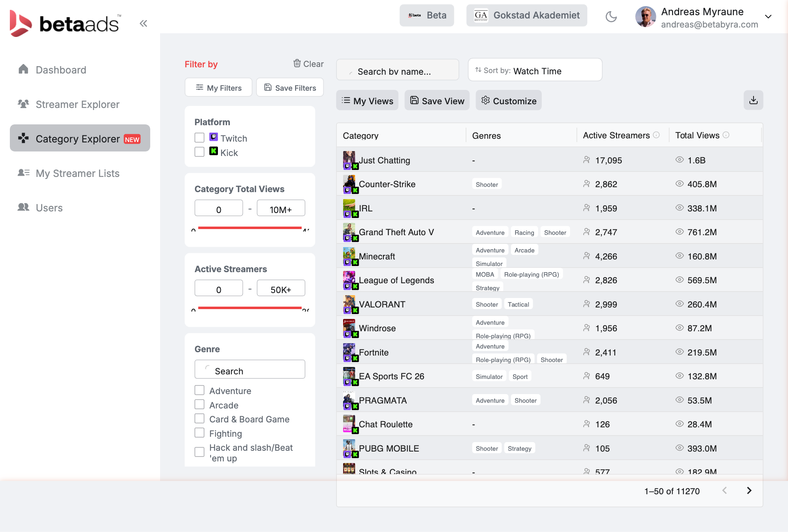Adjust the Active Streamers range slider
Viewport: 788px width, 532px height.
250,308
